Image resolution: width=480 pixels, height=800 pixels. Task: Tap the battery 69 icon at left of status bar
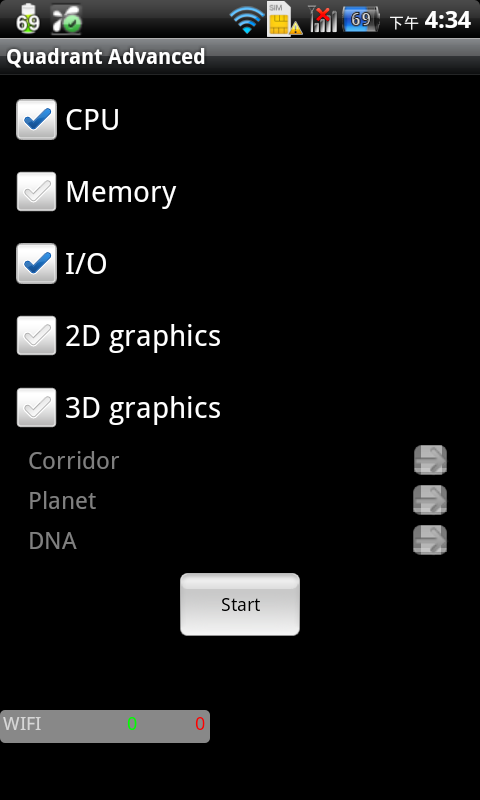28,19
